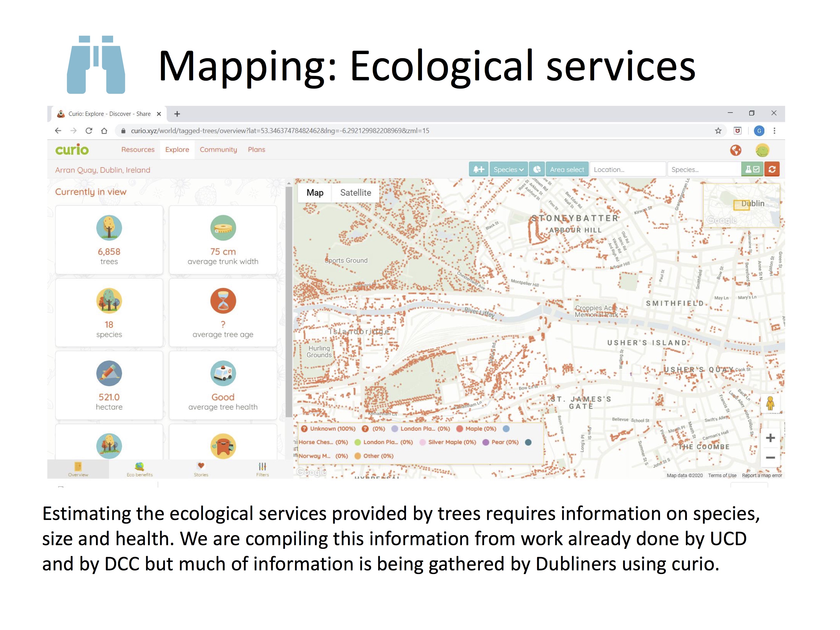The height and width of the screenshot is (630, 840).
Task: Click the orange globe icon
Action: coord(736,150)
